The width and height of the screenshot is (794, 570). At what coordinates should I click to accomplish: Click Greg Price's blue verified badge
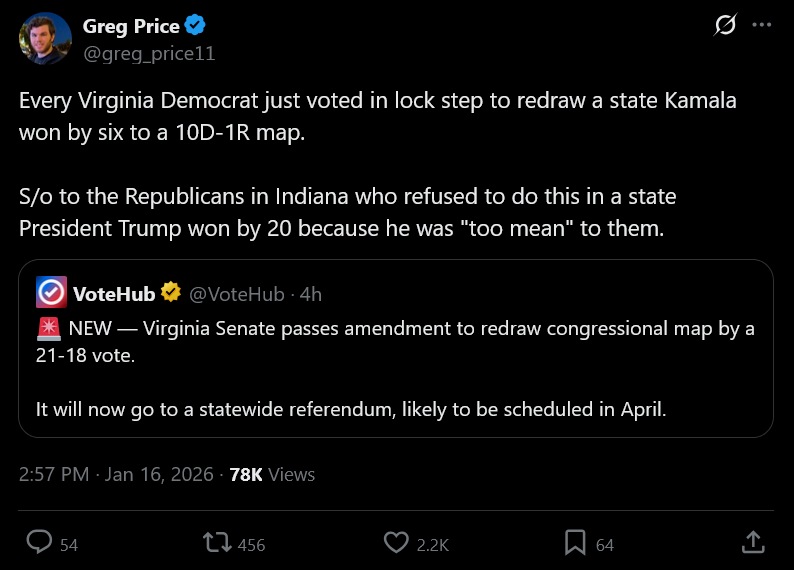(196, 26)
